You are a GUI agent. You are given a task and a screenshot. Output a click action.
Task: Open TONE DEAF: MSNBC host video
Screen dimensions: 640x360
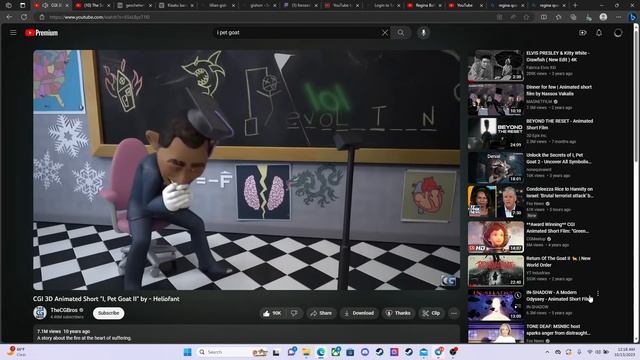(558, 329)
